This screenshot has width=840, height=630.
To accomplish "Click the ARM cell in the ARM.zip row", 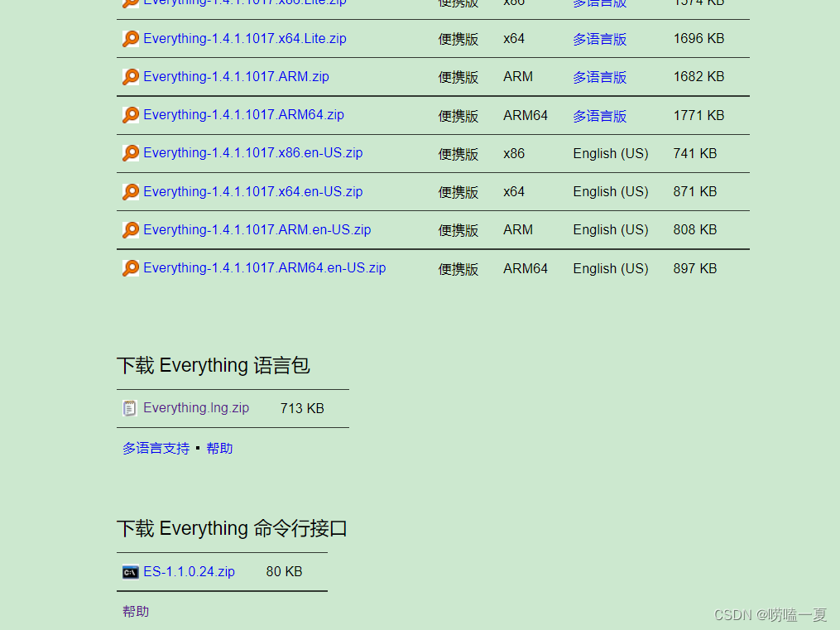I will click(x=518, y=77).
